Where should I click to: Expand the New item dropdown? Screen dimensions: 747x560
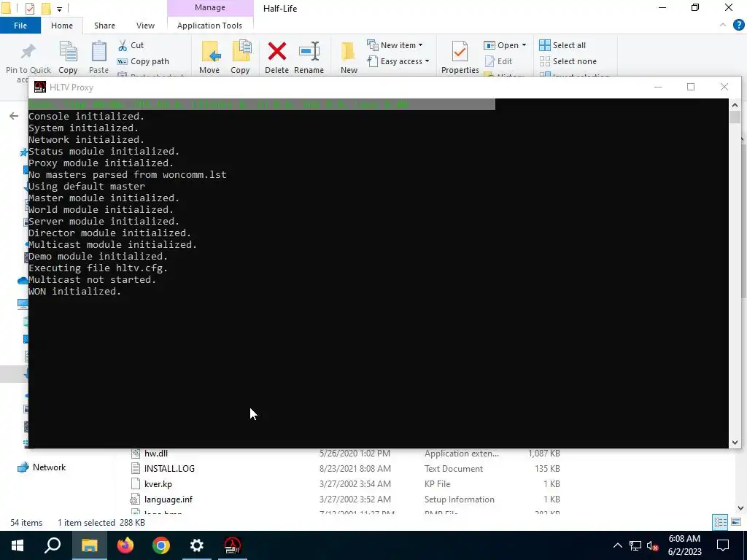pyautogui.click(x=420, y=45)
